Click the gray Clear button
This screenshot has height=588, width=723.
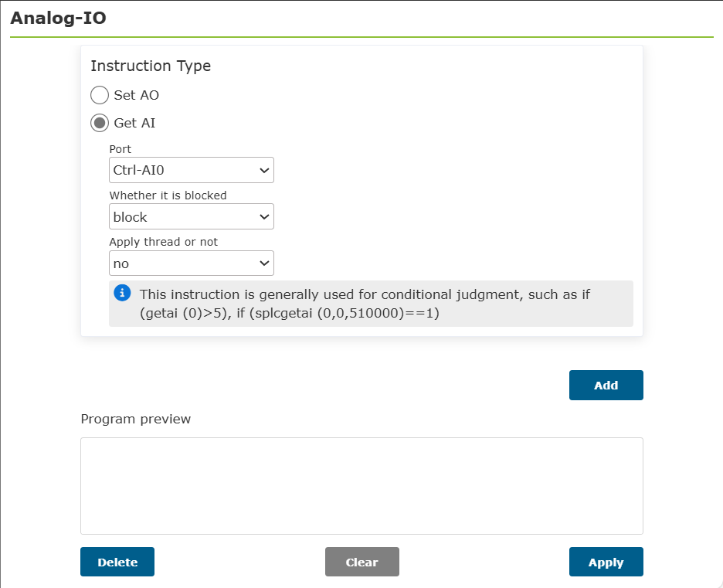pos(362,562)
